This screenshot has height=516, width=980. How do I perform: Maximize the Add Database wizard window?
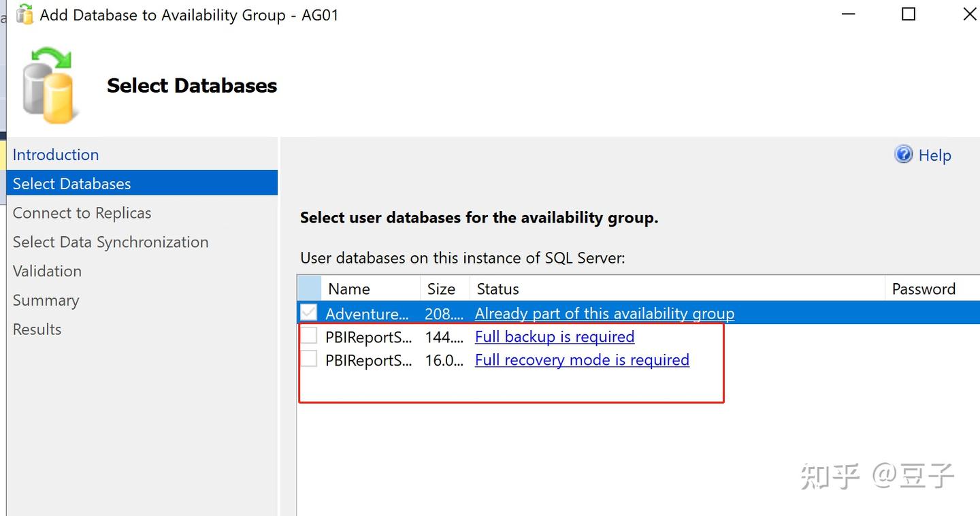(909, 14)
